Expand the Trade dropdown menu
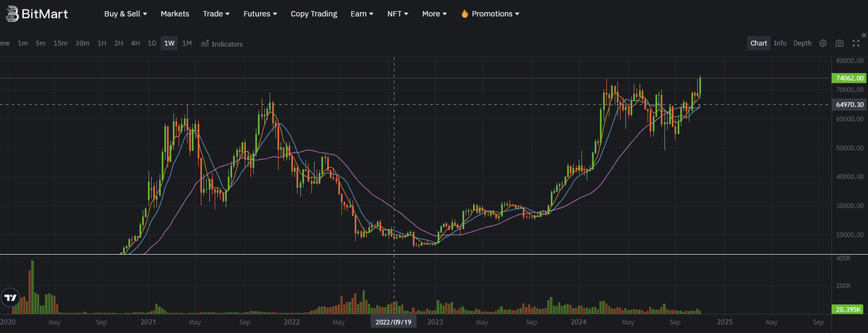 pyautogui.click(x=216, y=14)
